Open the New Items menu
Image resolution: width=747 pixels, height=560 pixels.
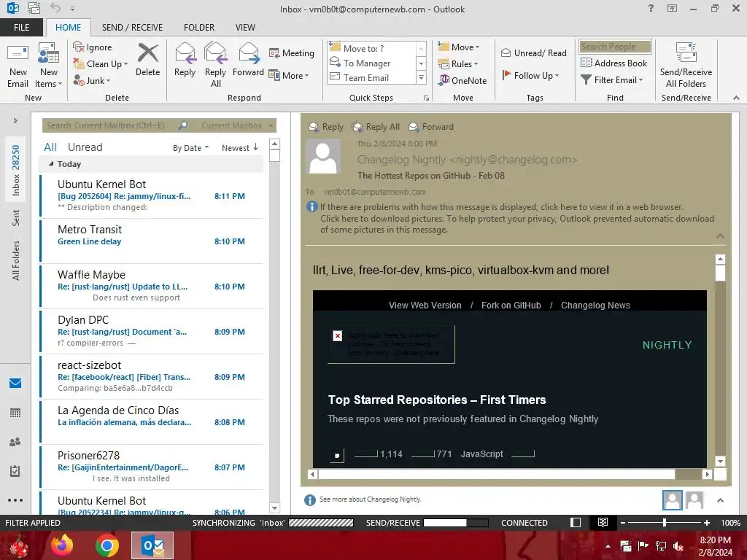[x=49, y=65]
